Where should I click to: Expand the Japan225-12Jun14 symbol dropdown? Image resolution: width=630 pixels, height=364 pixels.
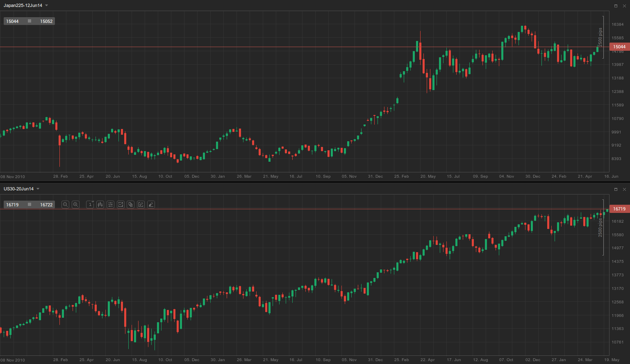pyautogui.click(x=47, y=5)
